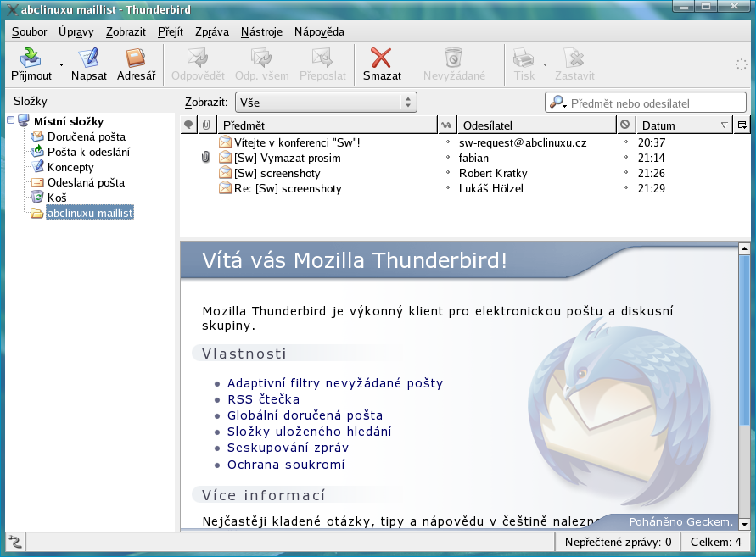Toggle junk status of the 21:14 message

click(x=626, y=158)
